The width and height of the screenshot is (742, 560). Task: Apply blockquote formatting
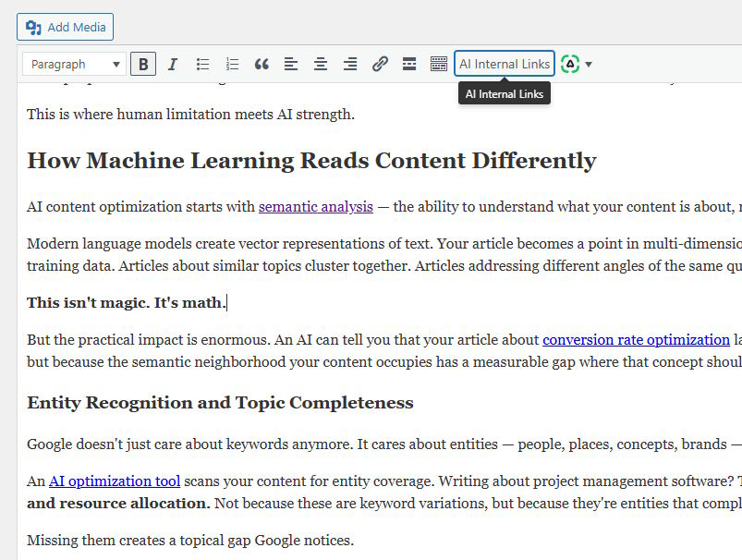tap(262, 64)
